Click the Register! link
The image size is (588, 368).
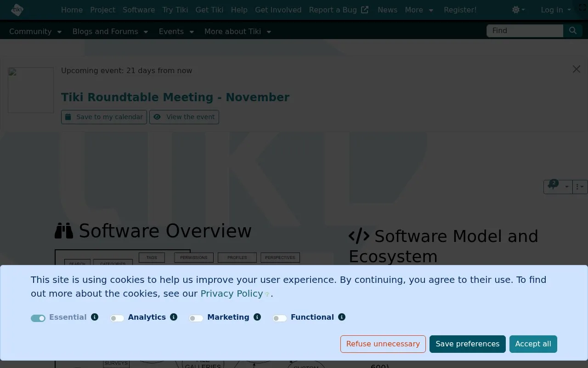460,10
